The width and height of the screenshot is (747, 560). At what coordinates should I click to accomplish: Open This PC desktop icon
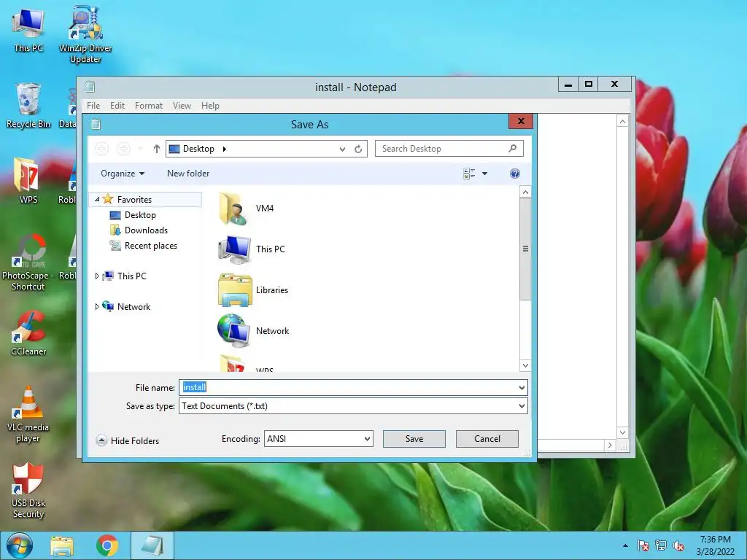28,30
